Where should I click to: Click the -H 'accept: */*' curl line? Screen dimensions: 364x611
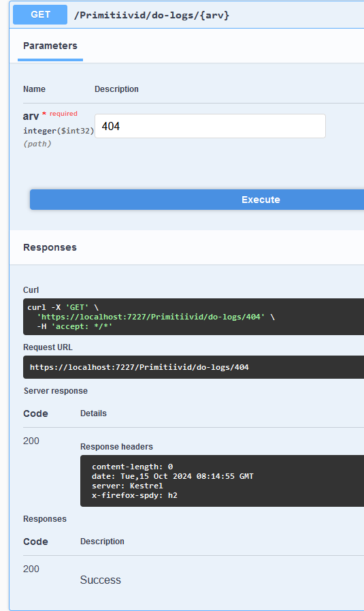tap(75, 326)
